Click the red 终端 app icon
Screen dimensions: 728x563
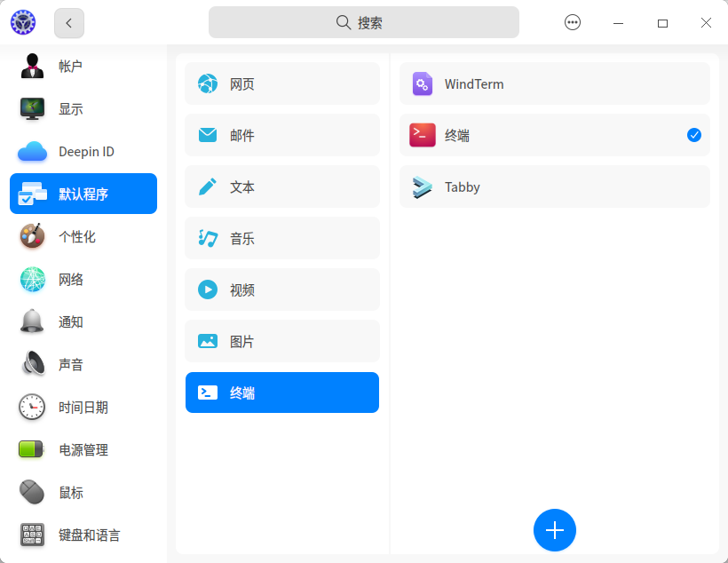pyautogui.click(x=423, y=135)
